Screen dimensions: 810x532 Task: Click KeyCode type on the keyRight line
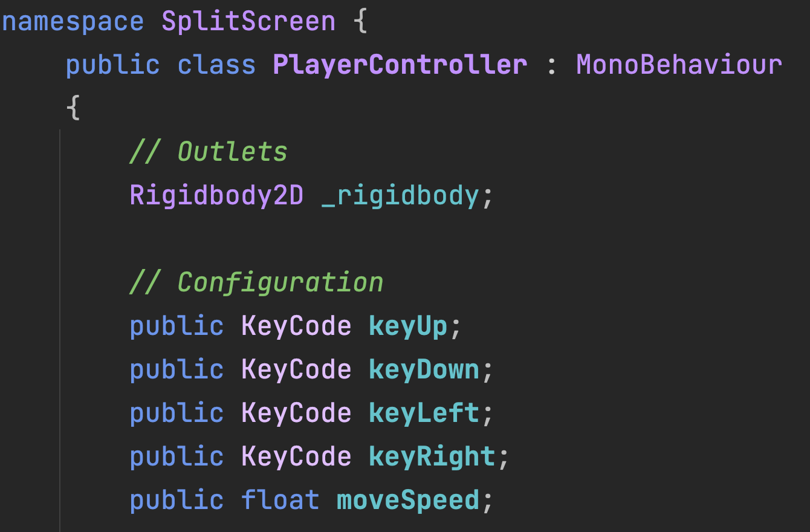coord(296,457)
